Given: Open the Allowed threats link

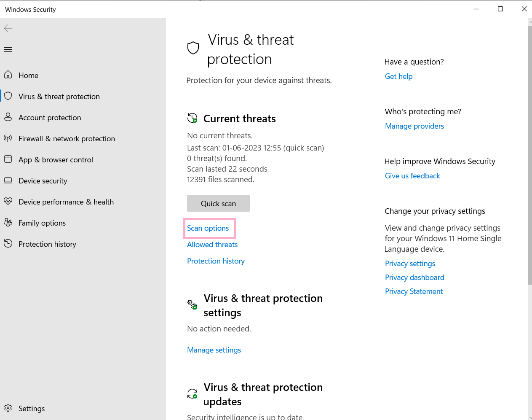Looking at the screenshot, I should [x=212, y=245].
